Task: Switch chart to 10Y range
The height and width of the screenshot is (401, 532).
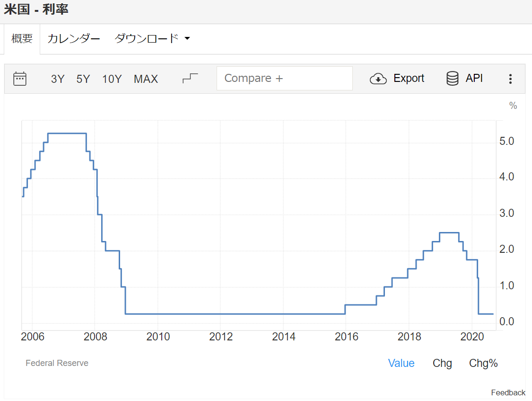Action: [x=112, y=79]
